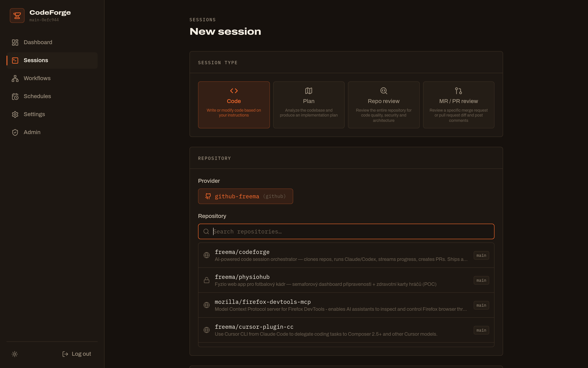The width and height of the screenshot is (588, 368).
Task: Click the physiohub description starting Fyzio web app
Action: coord(326,284)
